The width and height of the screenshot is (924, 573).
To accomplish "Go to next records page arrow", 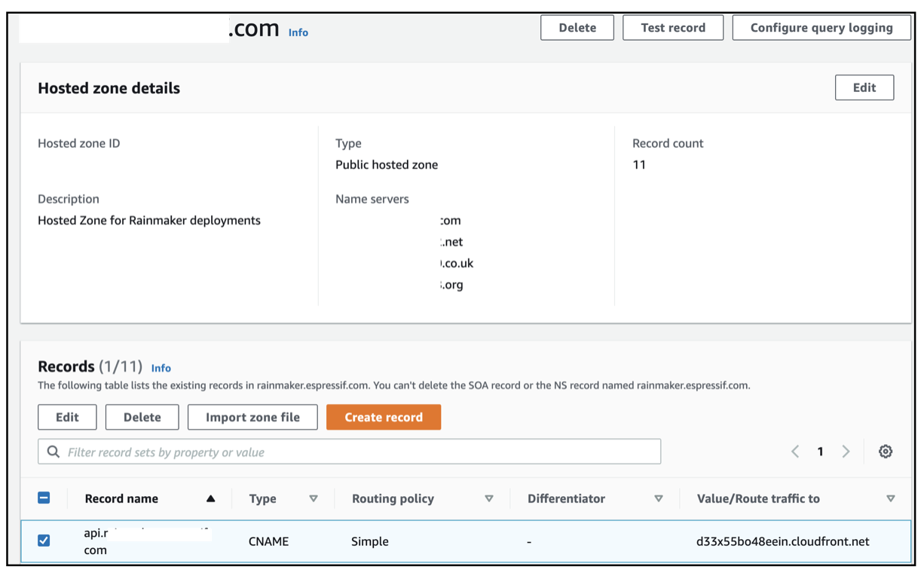I will click(x=846, y=452).
